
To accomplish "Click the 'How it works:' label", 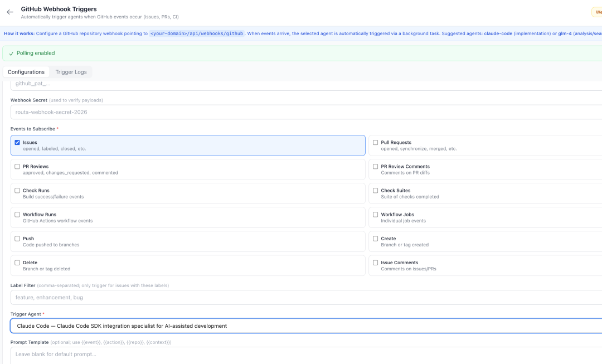I will pos(19,33).
